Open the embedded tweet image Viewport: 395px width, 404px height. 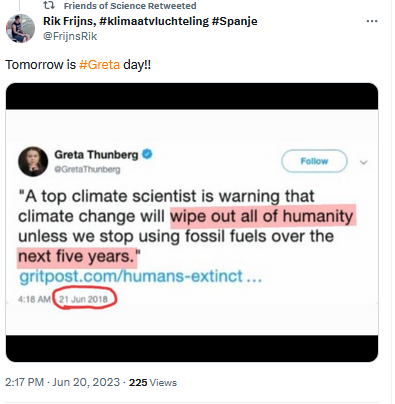point(192,222)
